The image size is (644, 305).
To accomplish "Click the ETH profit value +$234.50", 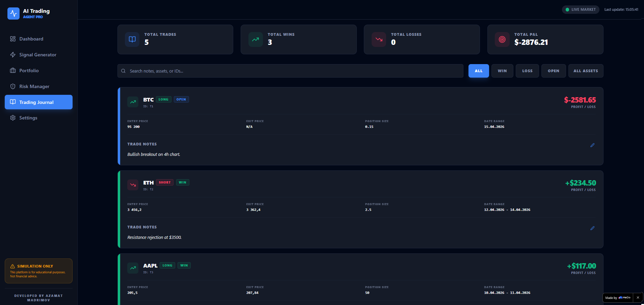I will tap(581, 183).
